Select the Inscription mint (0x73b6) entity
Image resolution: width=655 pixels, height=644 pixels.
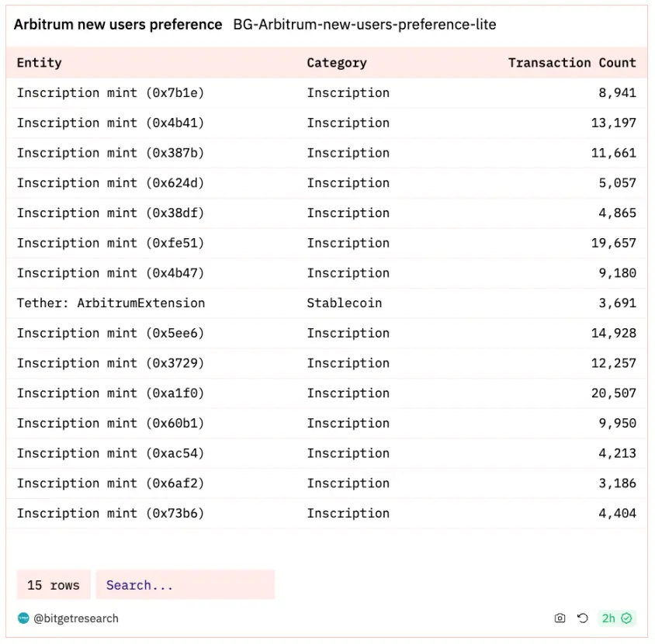111,514
